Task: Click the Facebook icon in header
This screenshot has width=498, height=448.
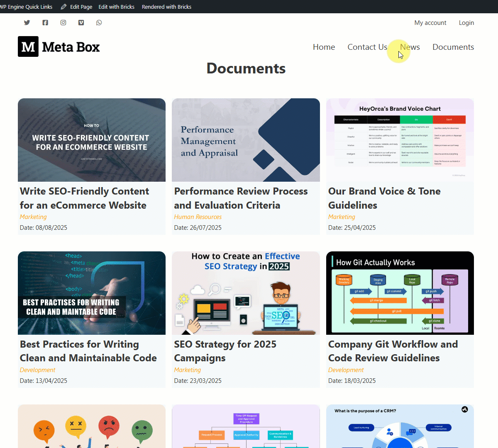Action: point(45,23)
